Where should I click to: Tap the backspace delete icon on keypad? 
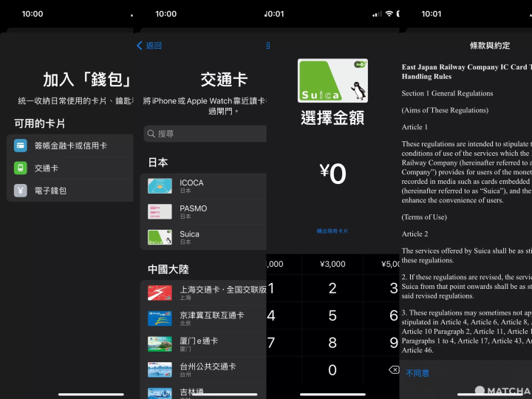(x=394, y=370)
